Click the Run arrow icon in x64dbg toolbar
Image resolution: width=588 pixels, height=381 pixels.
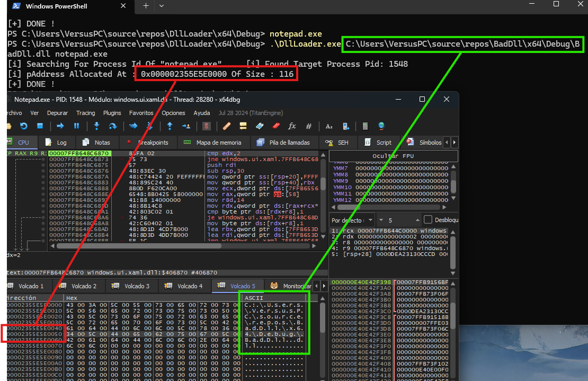tap(60, 126)
